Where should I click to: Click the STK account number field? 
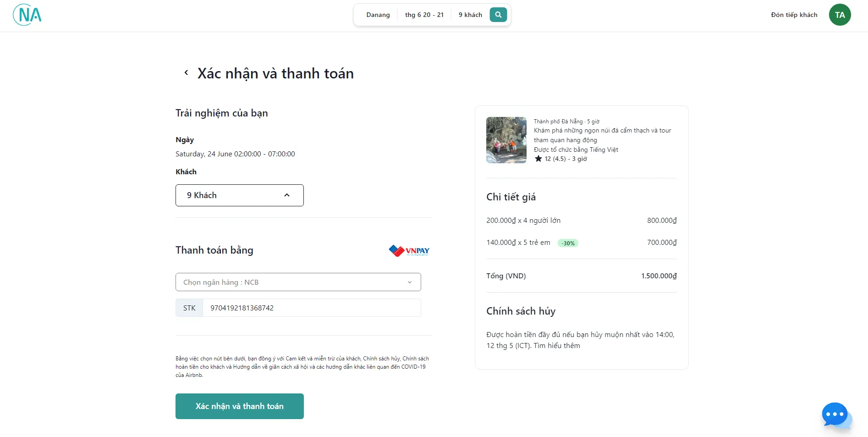click(312, 308)
